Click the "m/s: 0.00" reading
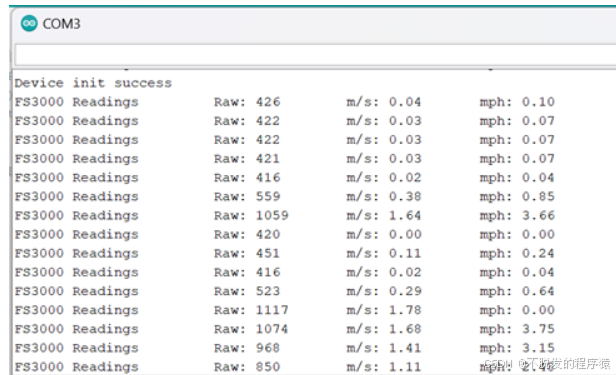This screenshot has height=375, width=616. pos(383,234)
